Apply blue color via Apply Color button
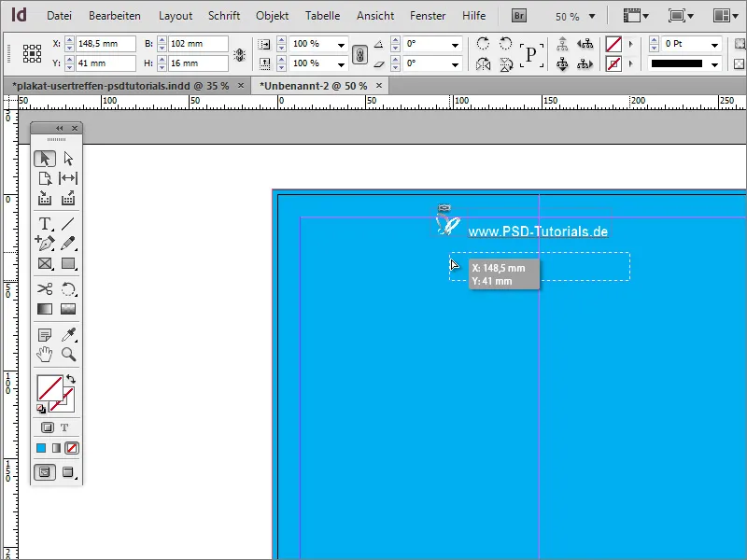 coord(41,448)
